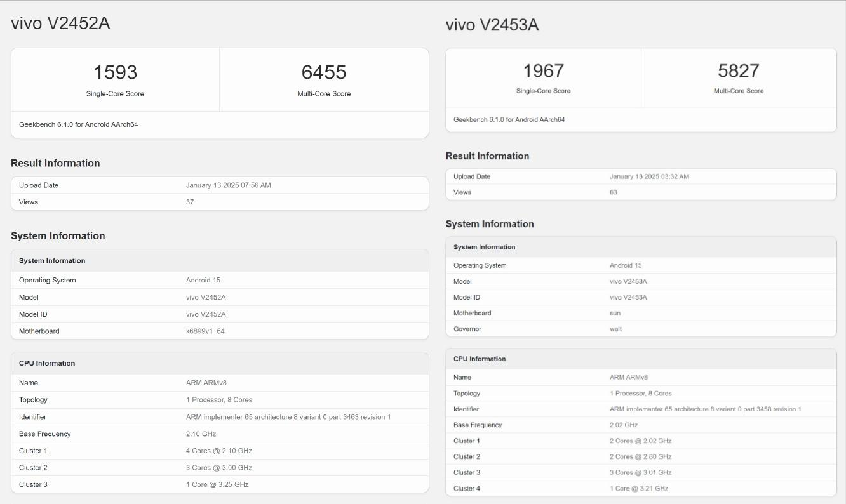Click identifier text with part 3458
Screen dimensions: 846x504
706,409
